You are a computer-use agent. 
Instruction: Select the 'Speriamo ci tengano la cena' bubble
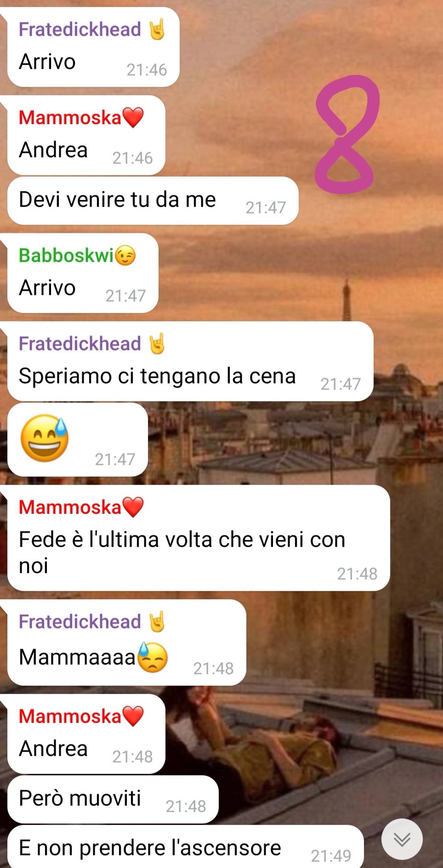pyautogui.click(x=190, y=361)
